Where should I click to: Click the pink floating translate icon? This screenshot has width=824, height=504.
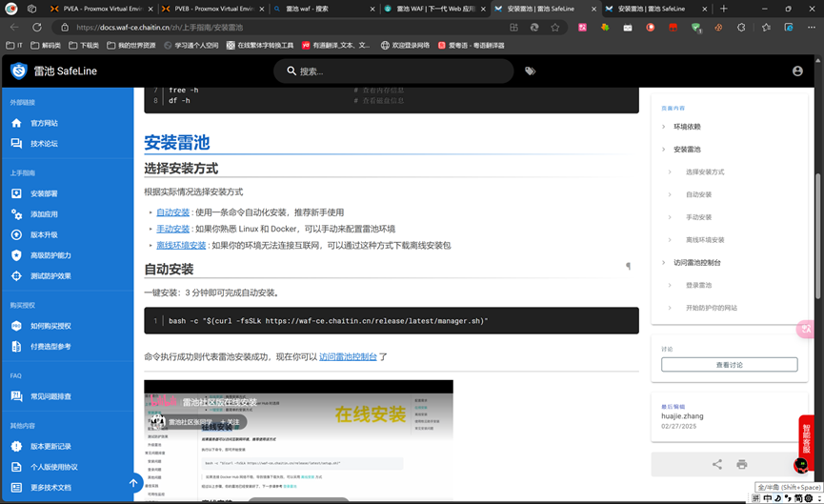(x=806, y=329)
